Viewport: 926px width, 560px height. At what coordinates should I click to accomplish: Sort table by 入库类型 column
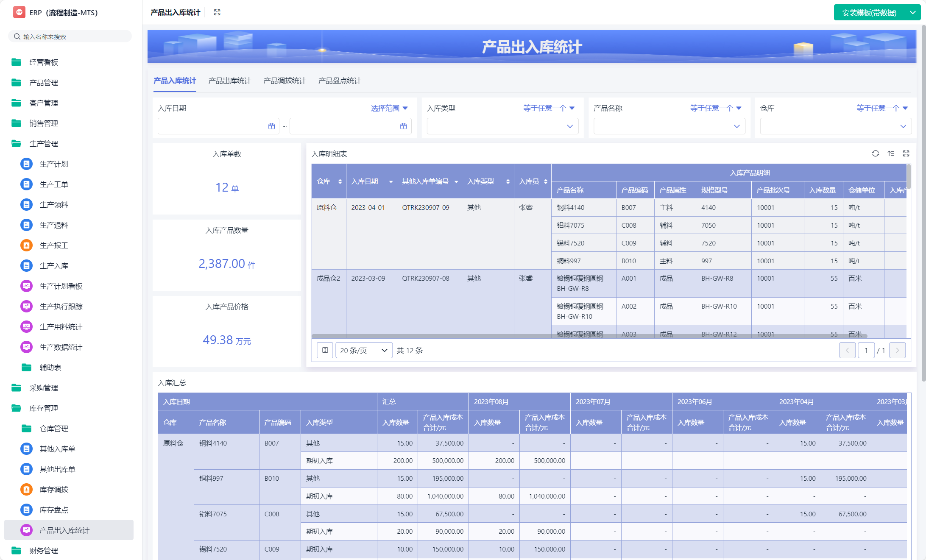coord(508,181)
